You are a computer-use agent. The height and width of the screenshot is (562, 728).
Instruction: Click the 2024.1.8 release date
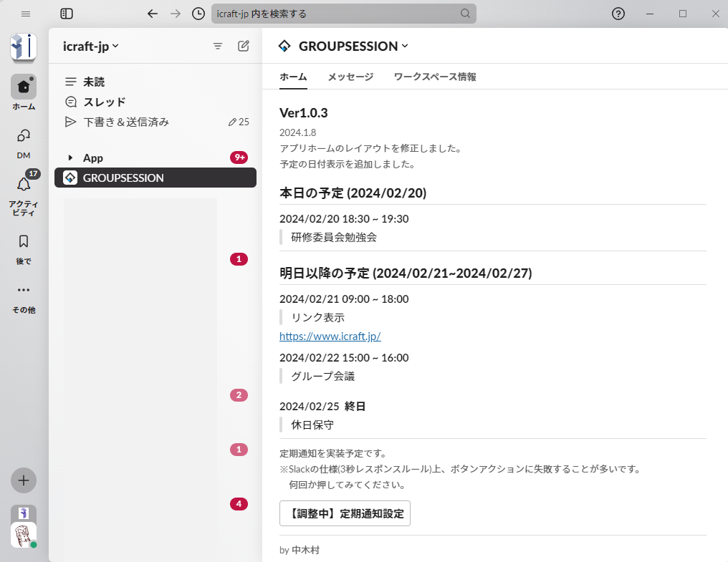point(297,132)
